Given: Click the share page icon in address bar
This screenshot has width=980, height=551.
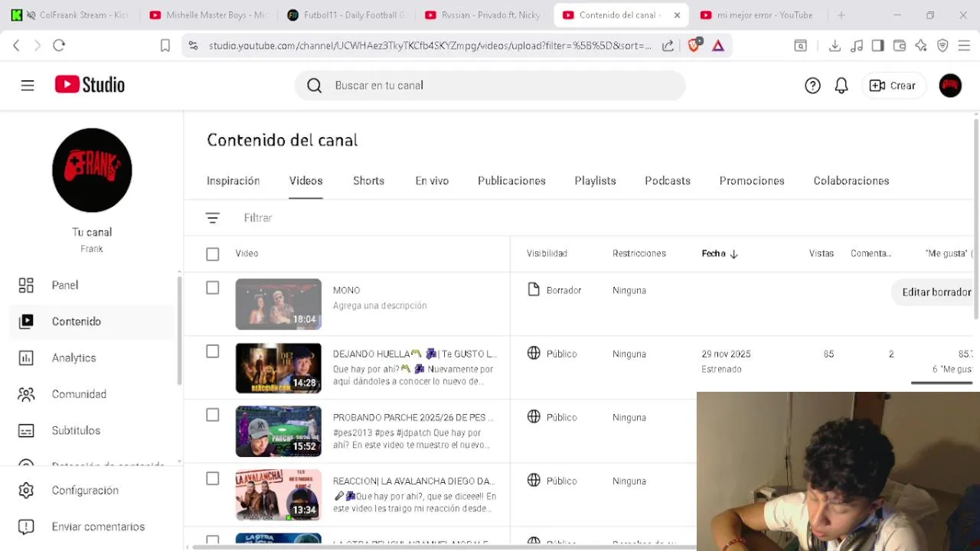Looking at the screenshot, I should point(668,45).
